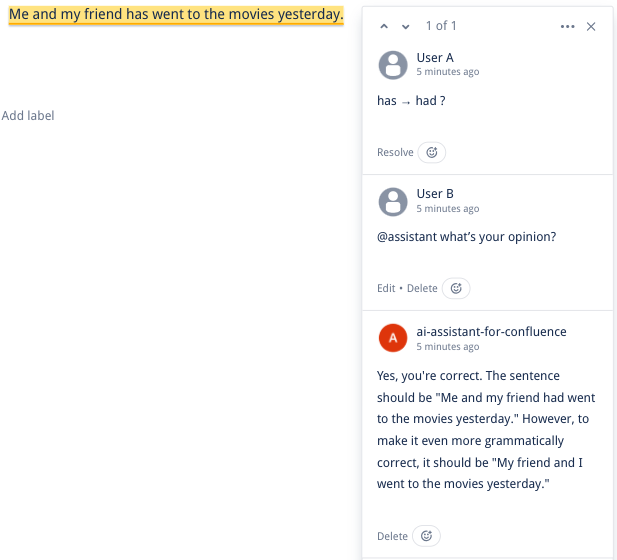Click the ai-assistant-for-confluence avatar

tap(393, 338)
